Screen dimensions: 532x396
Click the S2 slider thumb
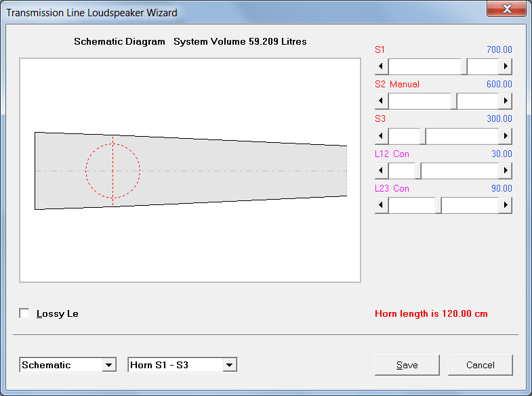pos(454,101)
